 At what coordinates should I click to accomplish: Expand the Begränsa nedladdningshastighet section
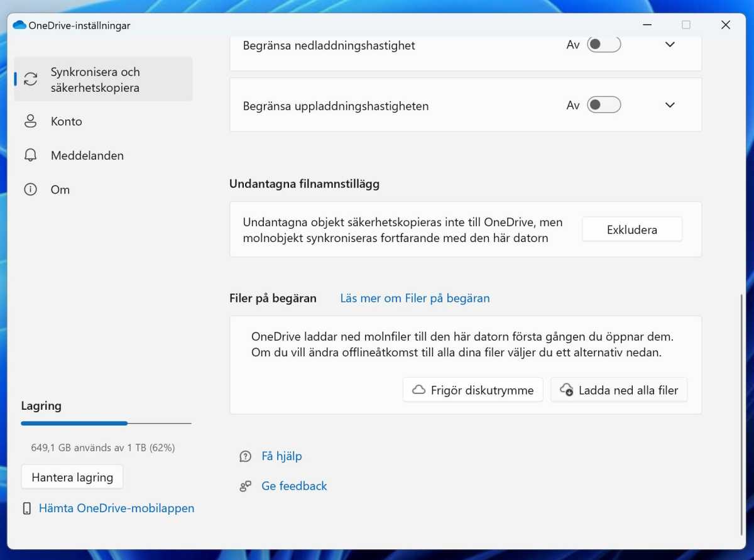[670, 44]
